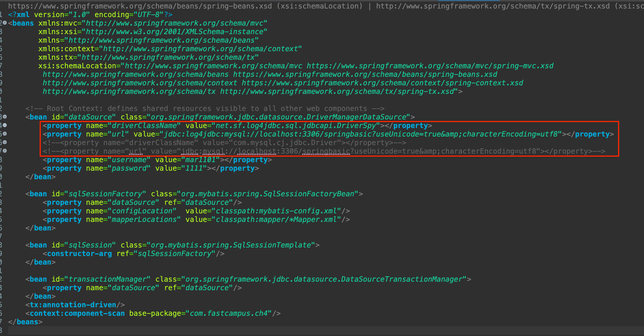
Task: Fold the active driverClassName property line
Action: pyautogui.click(x=5, y=125)
